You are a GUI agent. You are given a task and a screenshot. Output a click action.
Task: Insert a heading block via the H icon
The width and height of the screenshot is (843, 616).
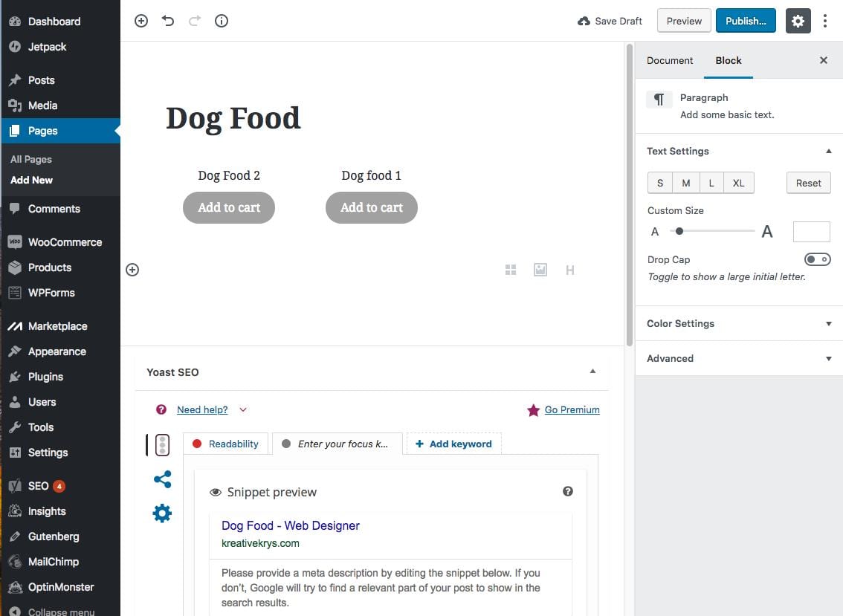tap(570, 270)
